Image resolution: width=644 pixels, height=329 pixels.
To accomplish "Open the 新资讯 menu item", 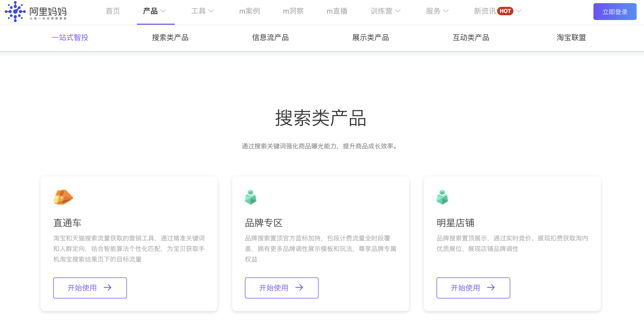I will [485, 11].
